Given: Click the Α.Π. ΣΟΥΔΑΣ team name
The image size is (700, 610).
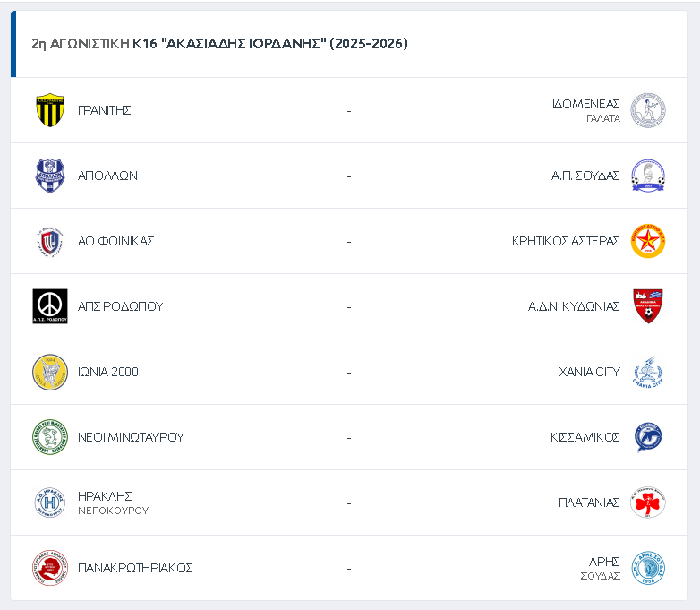Looking at the screenshot, I should (x=585, y=176).
